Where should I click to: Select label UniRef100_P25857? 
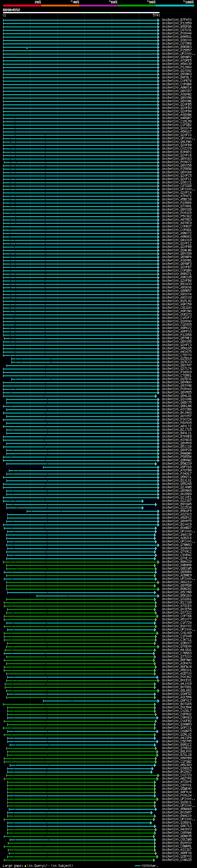(177, 50)
